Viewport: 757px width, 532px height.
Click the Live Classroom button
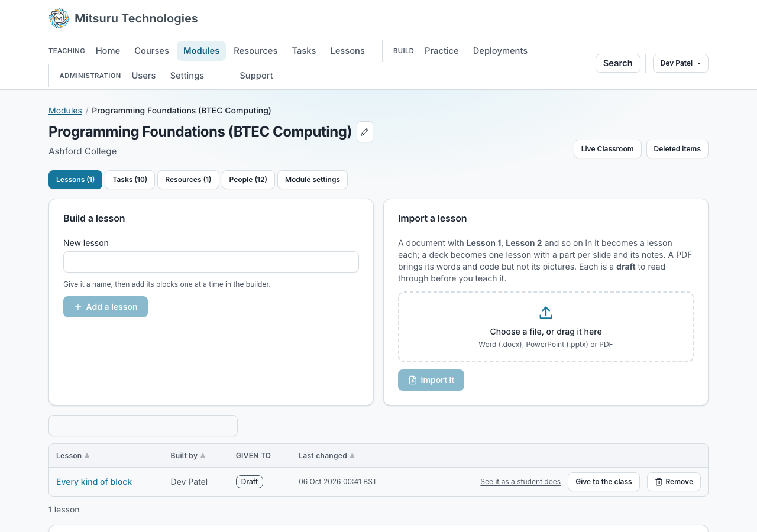[x=607, y=149]
